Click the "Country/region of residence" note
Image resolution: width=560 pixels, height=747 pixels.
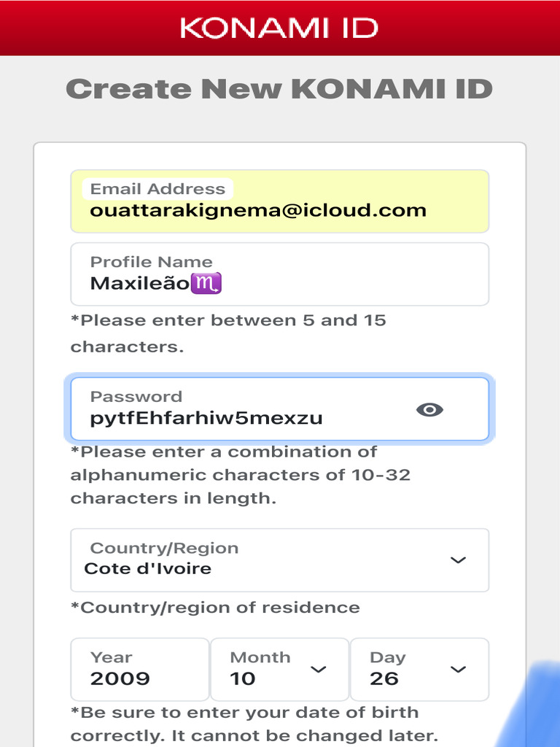click(x=215, y=608)
